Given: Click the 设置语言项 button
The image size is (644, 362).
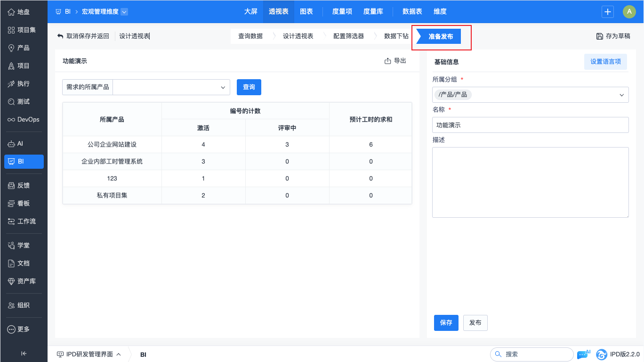Looking at the screenshot, I should [x=605, y=62].
